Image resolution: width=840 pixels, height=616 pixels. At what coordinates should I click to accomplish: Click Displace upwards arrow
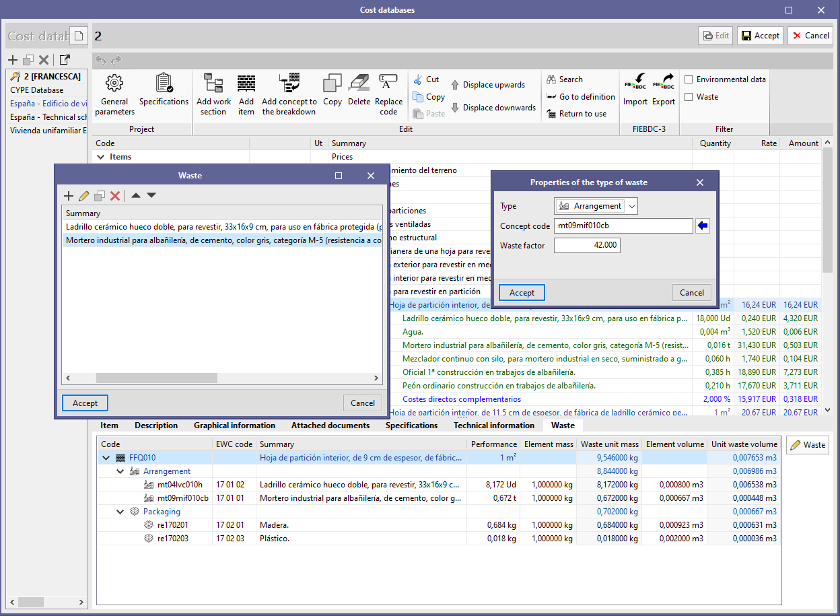488,85
